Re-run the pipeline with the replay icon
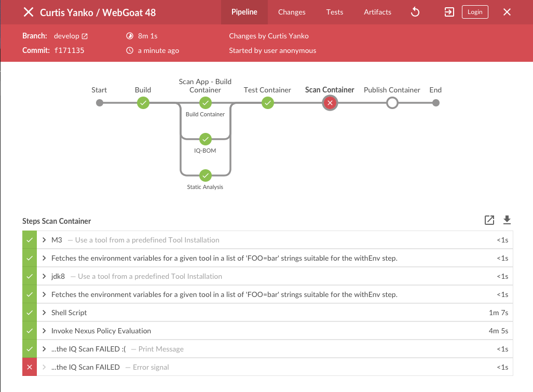Viewport: 533px width, 392px height. [x=415, y=12]
